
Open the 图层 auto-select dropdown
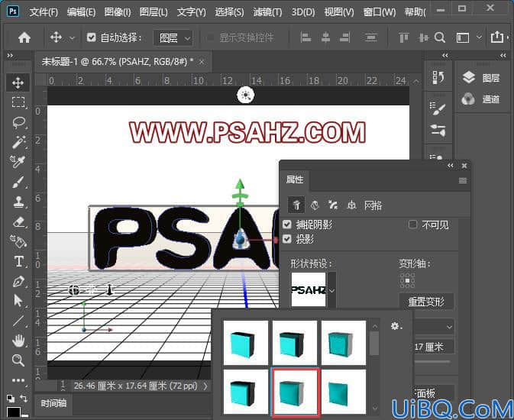[x=173, y=38]
